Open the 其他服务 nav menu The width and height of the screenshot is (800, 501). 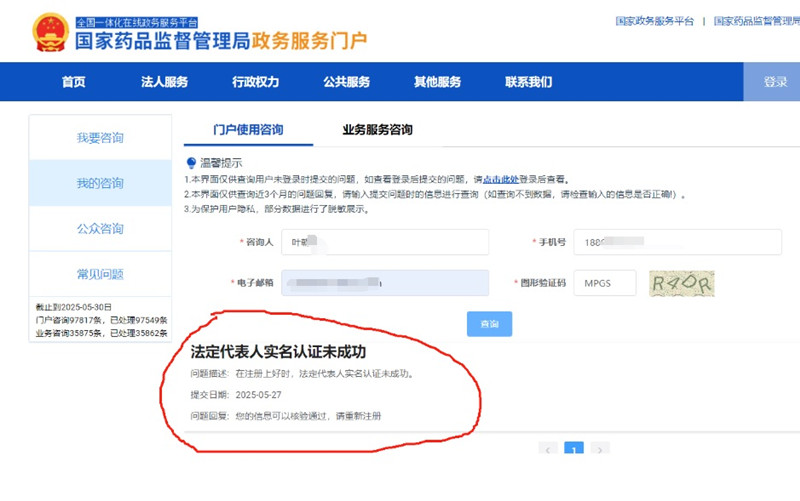[437, 82]
